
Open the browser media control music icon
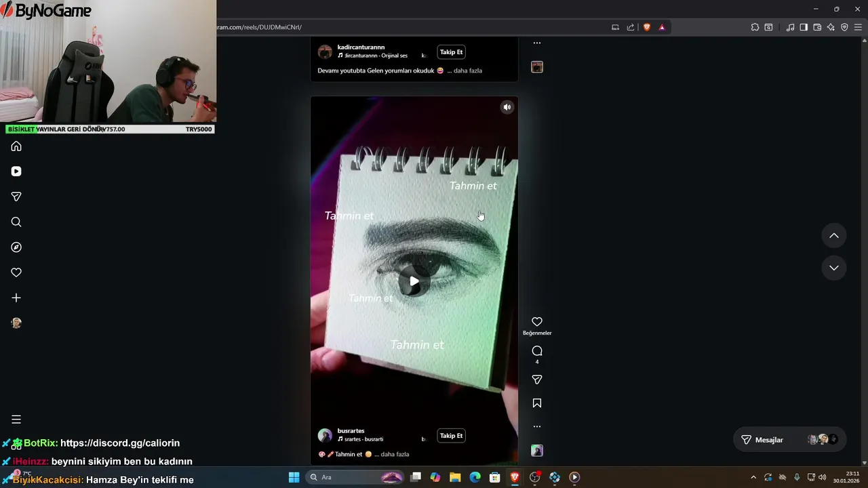tap(790, 27)
